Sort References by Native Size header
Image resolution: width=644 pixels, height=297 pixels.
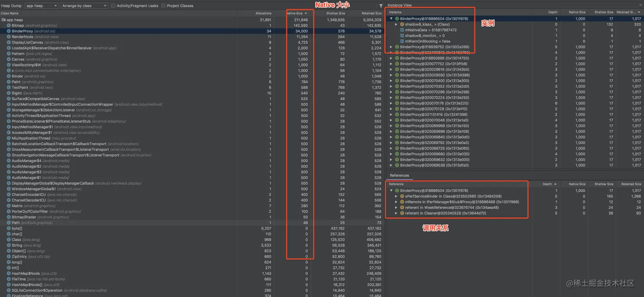click(577, 184)
